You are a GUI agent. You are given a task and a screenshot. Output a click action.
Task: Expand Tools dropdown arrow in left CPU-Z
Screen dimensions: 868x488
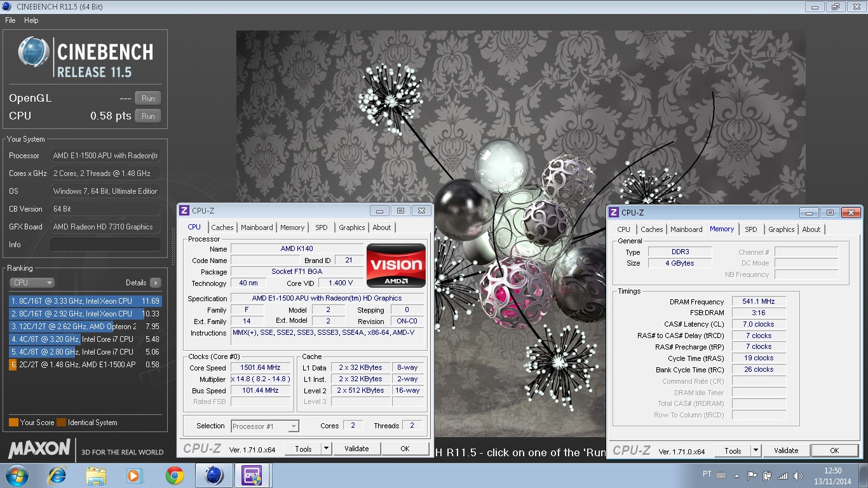click(327, 449)
